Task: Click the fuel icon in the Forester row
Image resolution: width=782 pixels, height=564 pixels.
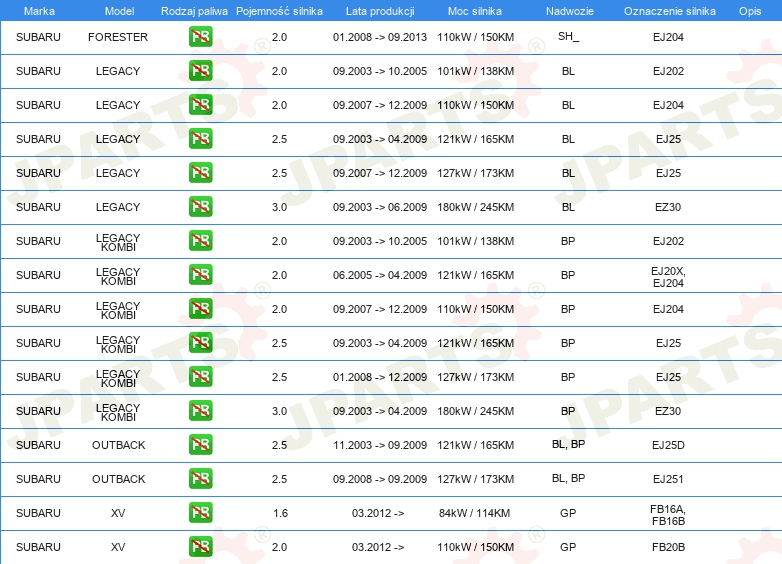Action: [x=200, y=36]
